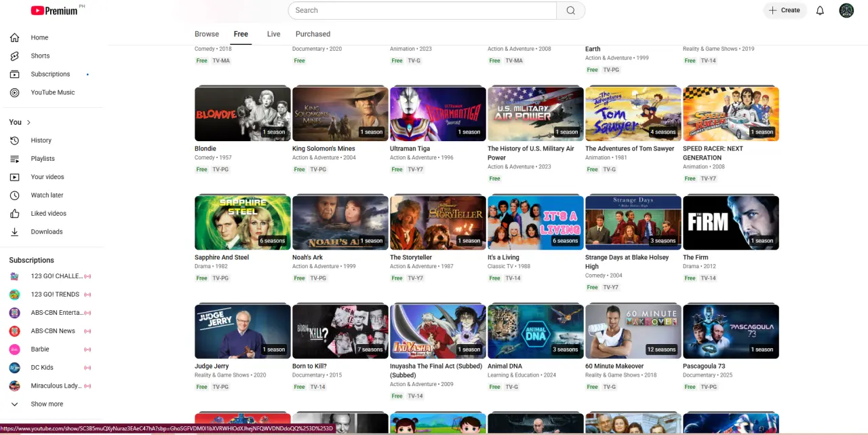
Task: Click the Pascagoula 73 title link
Action: [x=704, y=366]
